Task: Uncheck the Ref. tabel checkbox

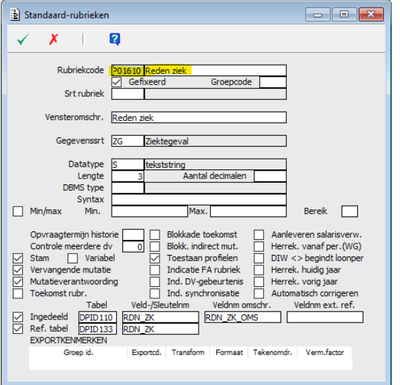Action: [x=18, y=329]
